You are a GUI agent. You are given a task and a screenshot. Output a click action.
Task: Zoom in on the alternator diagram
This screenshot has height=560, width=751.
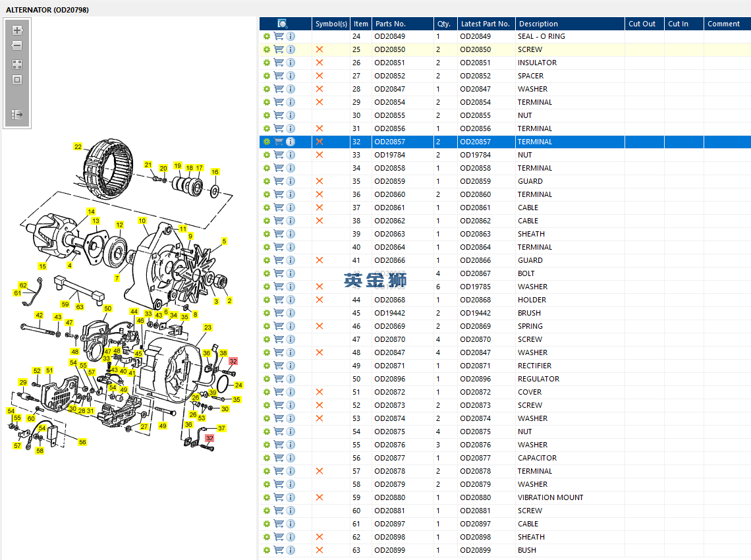pyautogui.click(x=17, y=30)
